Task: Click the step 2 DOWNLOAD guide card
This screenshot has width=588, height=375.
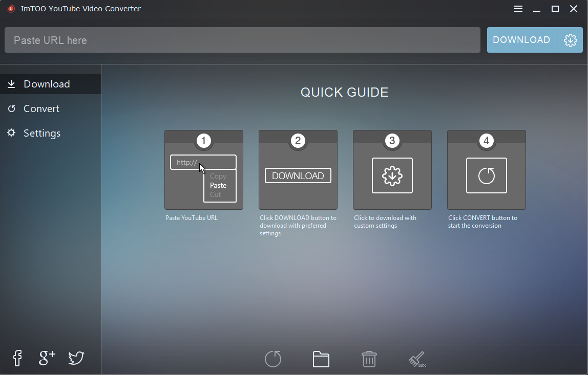Action: coord(298,170)
